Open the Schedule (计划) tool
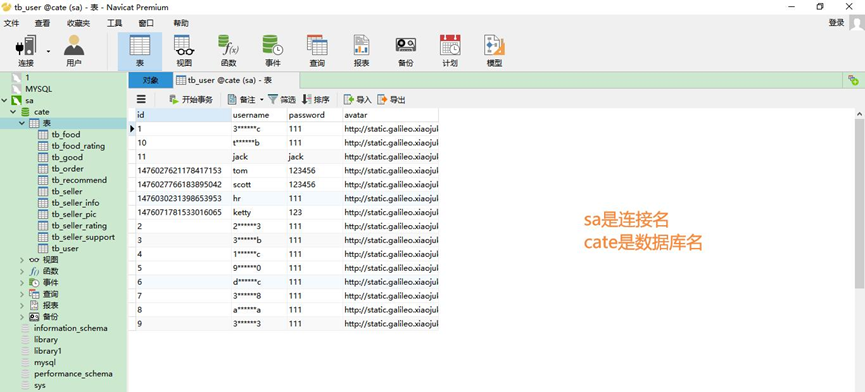This screenshot has width=865, height=392. coord(450,51)
